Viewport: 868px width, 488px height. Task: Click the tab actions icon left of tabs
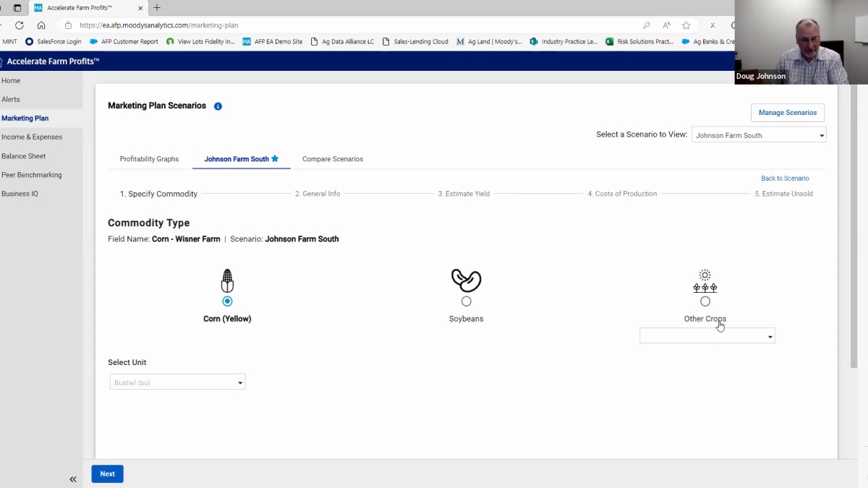pos(17,8)
